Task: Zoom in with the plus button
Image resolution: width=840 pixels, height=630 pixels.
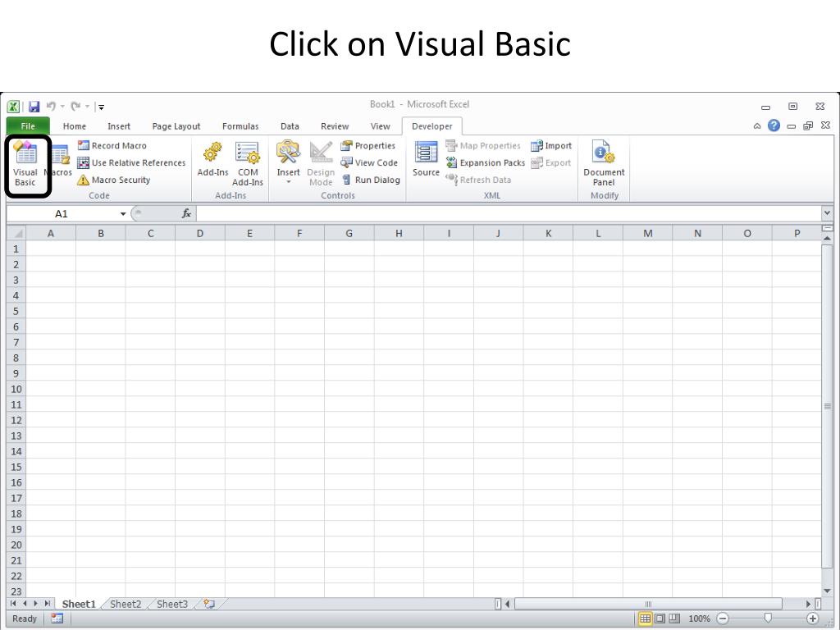Action: (813, 619)
